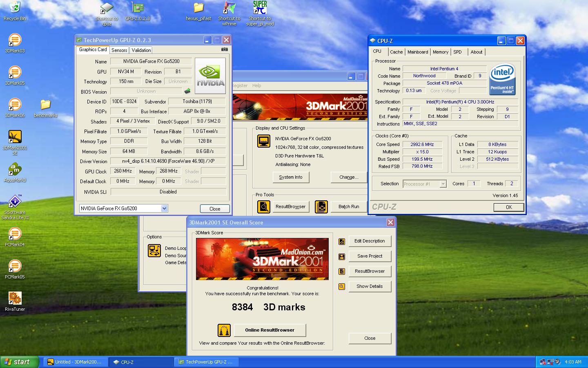Click the Online ResultBrowser yellow icon
The width and height of the screenshot is (588, 368).
point(224,330)
